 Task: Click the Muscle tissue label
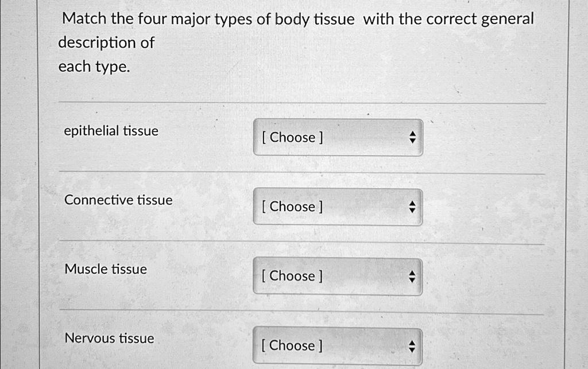[x=105, y=269]
